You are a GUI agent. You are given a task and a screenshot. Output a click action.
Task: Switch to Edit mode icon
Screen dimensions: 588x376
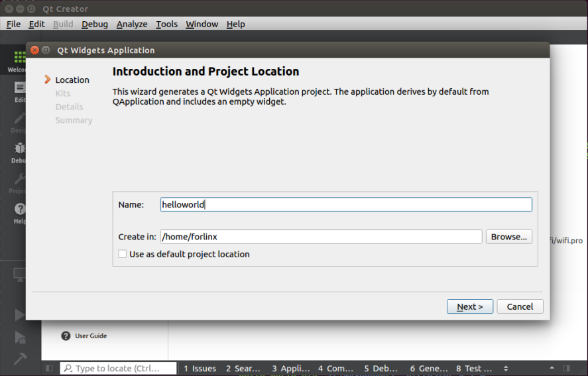(x=20, y=90)
